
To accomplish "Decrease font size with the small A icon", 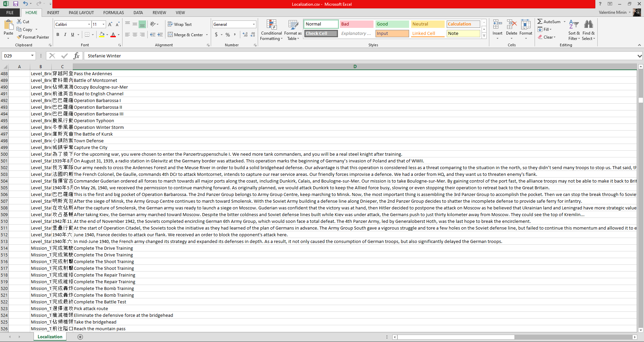I will pyautogui.click(x=117, y=24).
